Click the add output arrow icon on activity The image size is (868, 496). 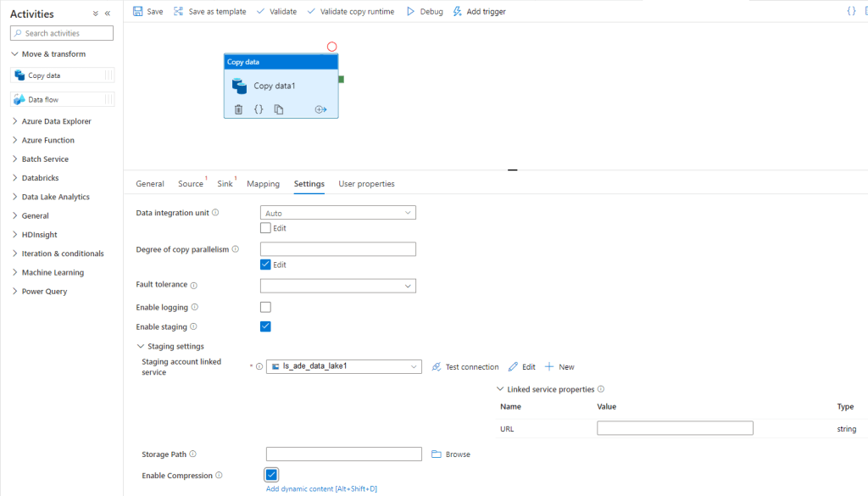click(x=320, y=109)
